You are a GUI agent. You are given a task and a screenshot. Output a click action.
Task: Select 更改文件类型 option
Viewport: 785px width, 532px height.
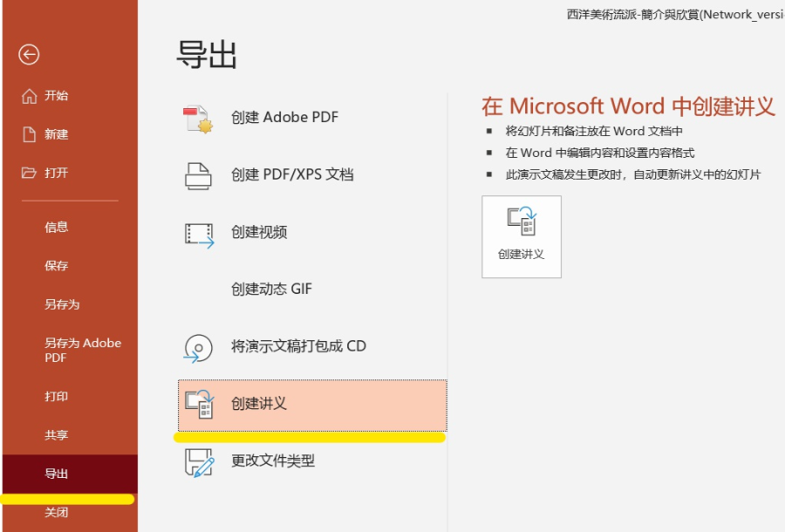(312, 460)
